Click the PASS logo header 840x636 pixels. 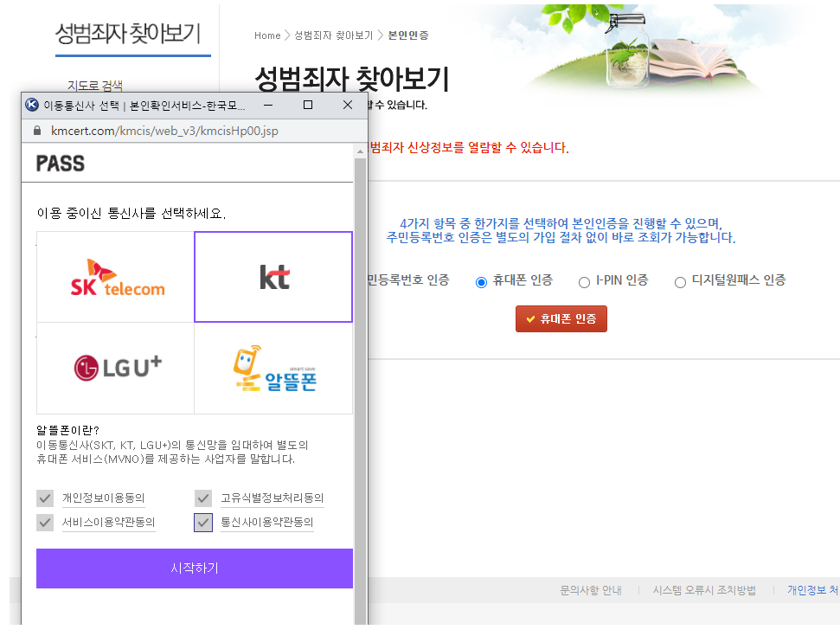point(60,164)
